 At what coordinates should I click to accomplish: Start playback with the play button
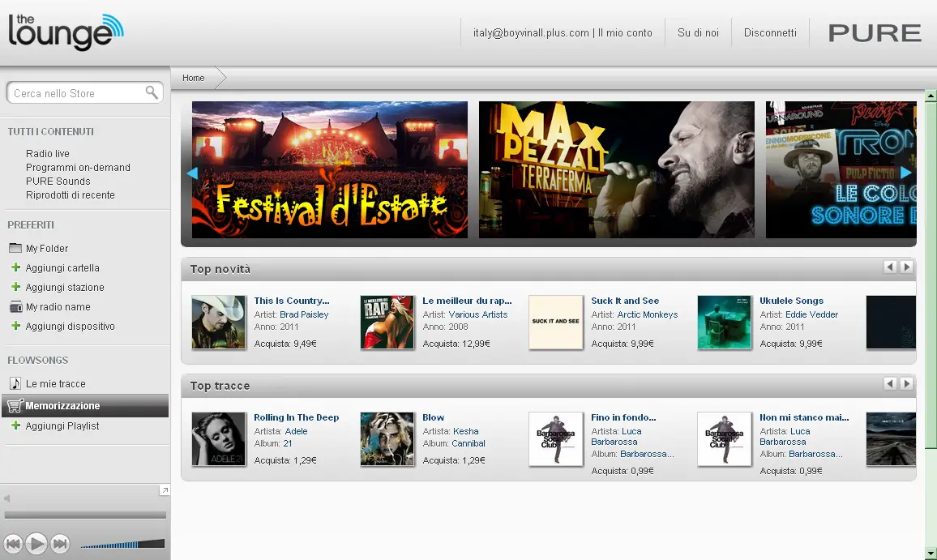coord(36,543)
